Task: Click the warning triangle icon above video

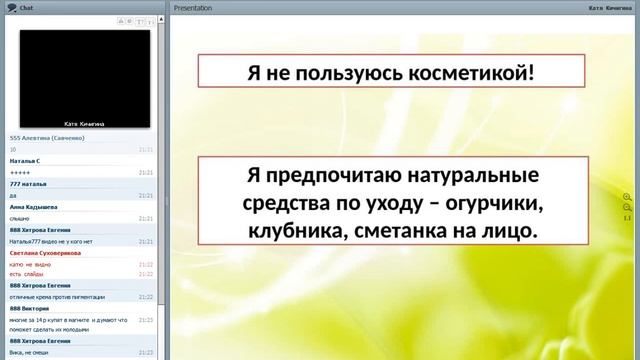Action: click(121, 21)
